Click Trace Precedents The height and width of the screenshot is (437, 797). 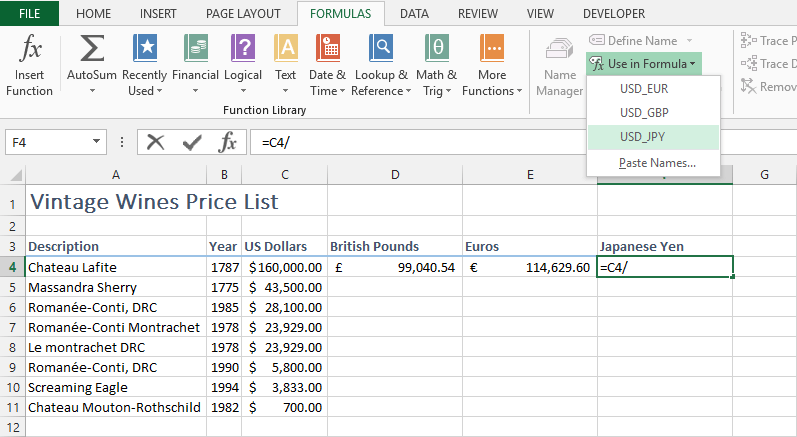[768, 40]
